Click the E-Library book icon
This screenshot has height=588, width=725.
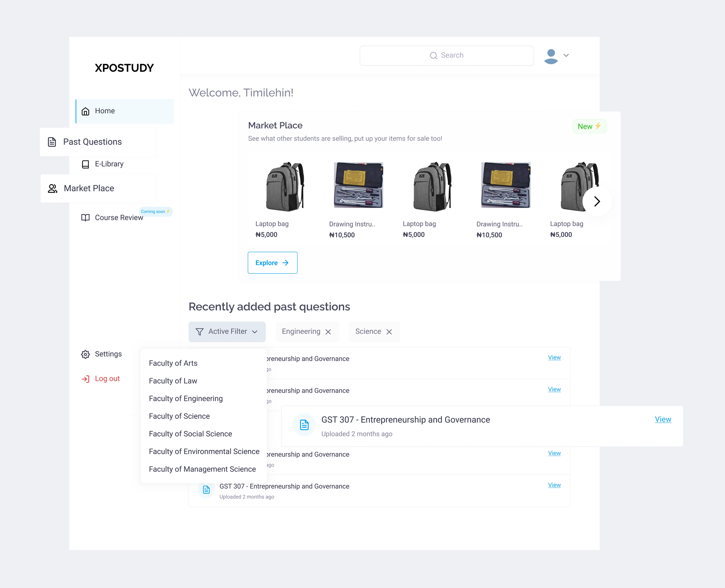pyautogui.click(x=85, y=164)
